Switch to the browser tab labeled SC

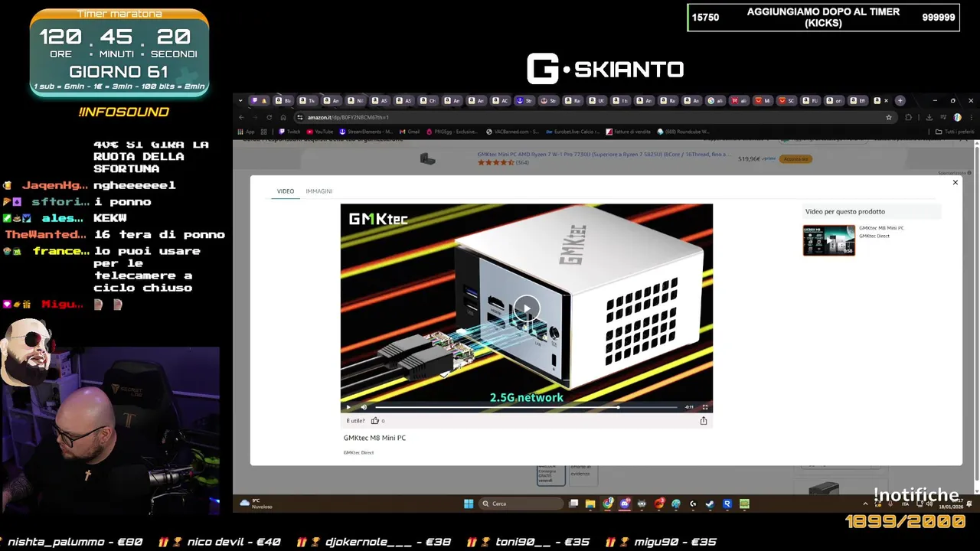point(786,100)
